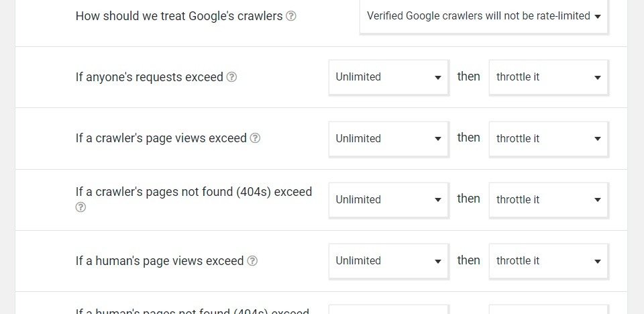This screenshot has width=644, height=314.
Task: Click the "If a crawler's page views exceed" label
Action: 161,138
